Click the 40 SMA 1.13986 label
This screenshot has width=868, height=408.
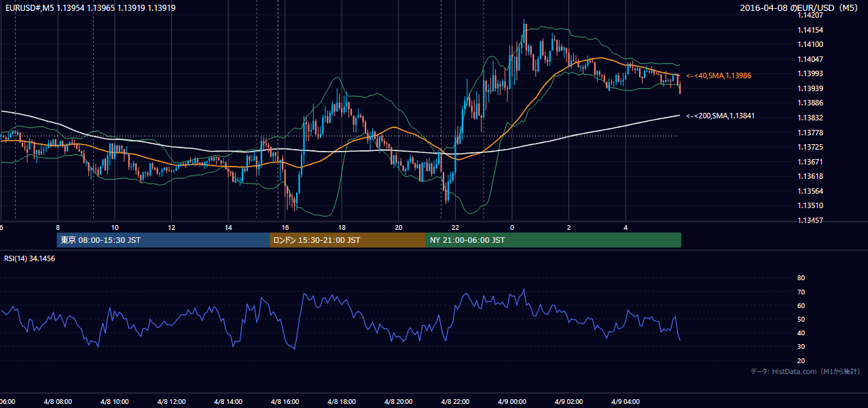click(719, 75)
